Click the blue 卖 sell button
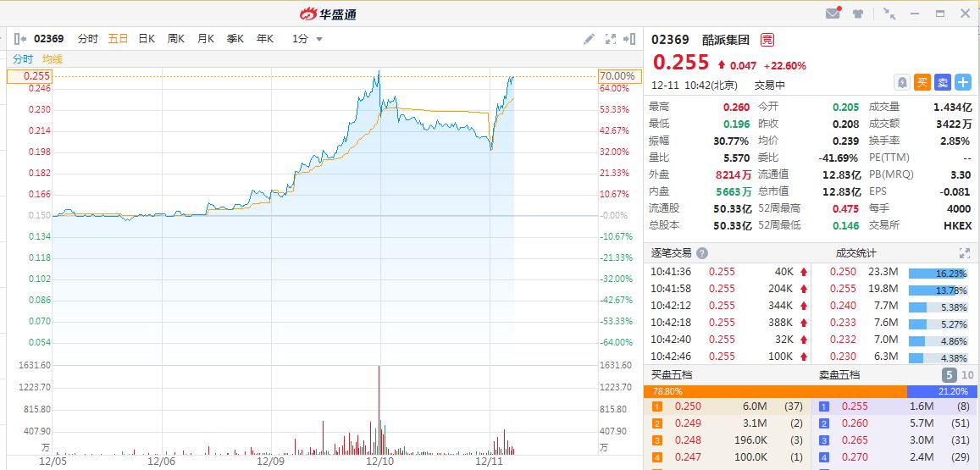 tap(943, 82)
